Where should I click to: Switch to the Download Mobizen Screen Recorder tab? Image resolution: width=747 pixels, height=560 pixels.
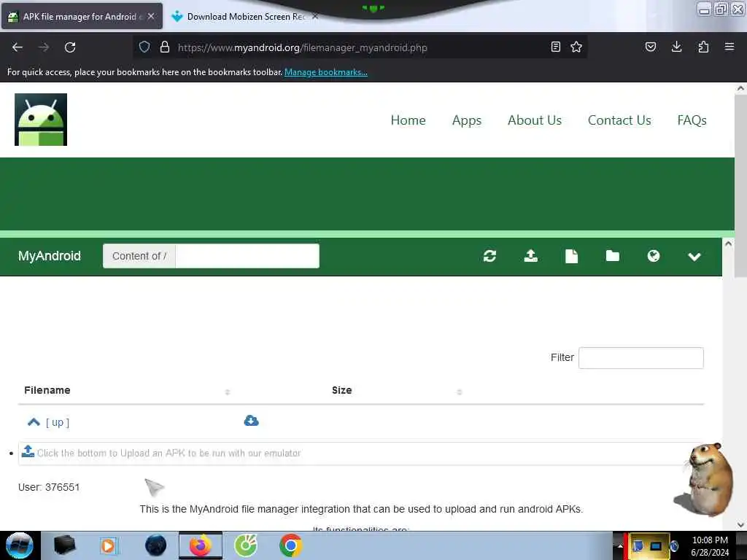(x=245, y=17)
